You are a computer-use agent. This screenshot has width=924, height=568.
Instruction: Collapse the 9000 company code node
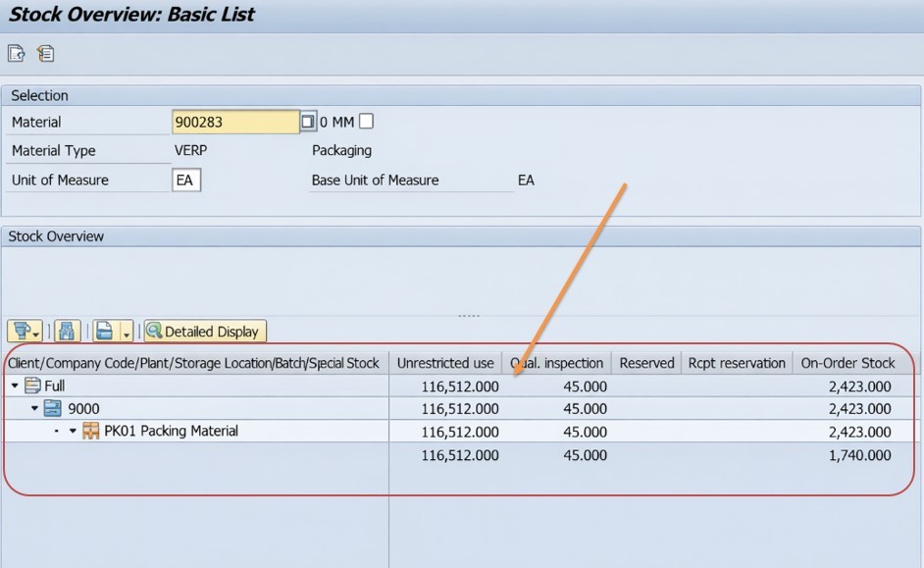pos(35,409)
